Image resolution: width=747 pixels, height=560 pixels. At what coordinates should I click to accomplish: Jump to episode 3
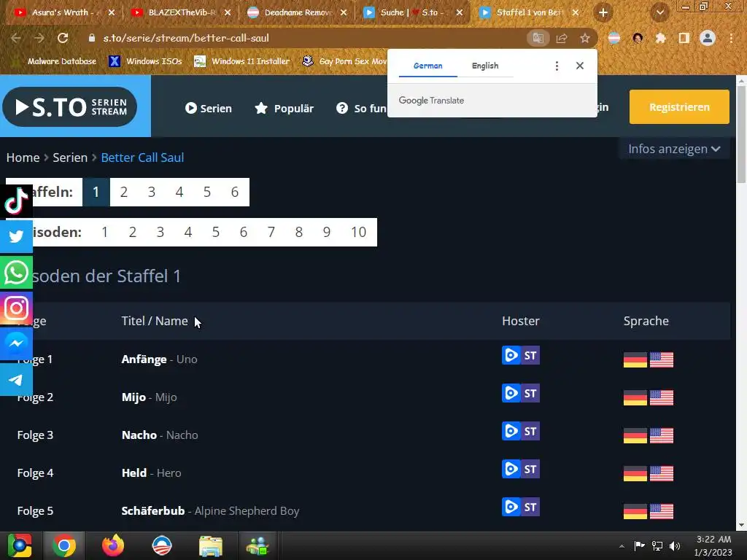pos(160,232)
